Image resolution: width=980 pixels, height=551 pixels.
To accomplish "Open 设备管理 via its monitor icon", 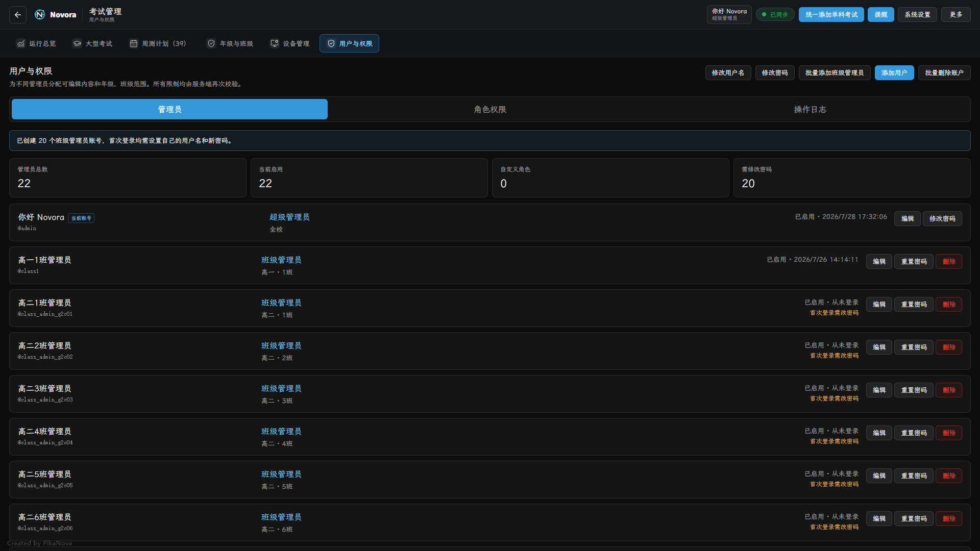I will pos(275,43).
